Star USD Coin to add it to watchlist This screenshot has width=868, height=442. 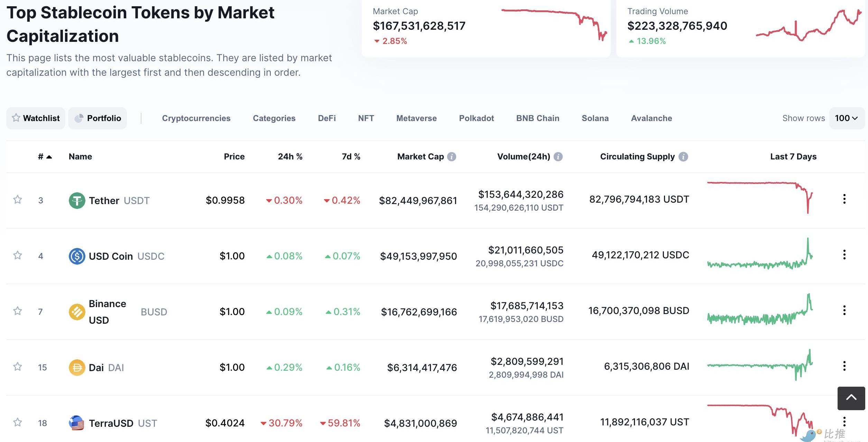(x=17, y=255)
